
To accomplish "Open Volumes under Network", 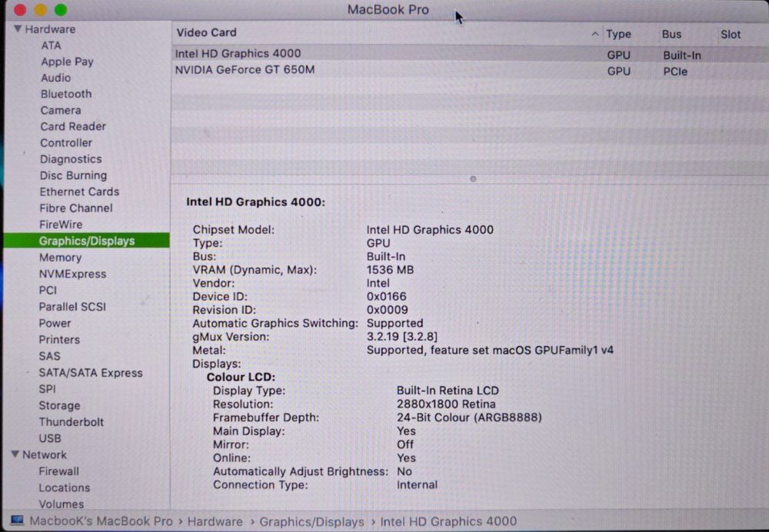I will pos(62,504).
